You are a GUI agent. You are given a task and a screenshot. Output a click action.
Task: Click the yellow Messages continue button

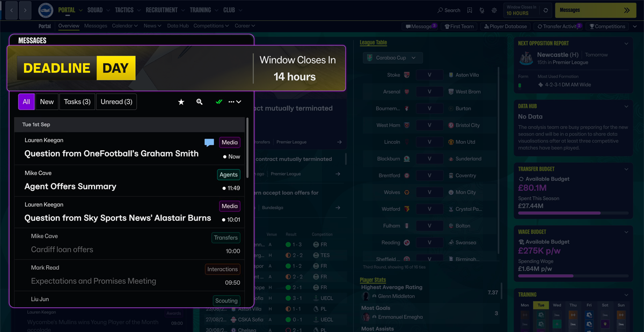pos(596,10)
